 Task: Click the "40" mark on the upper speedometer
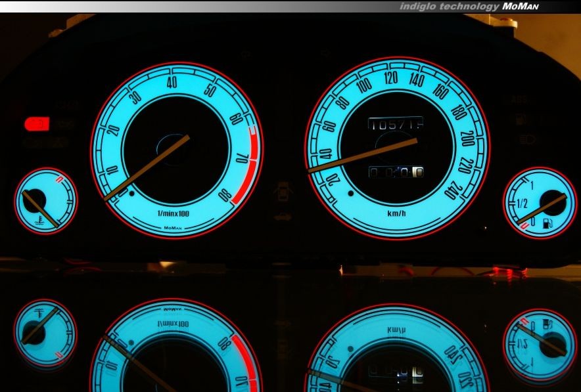(x=325, y=153)
